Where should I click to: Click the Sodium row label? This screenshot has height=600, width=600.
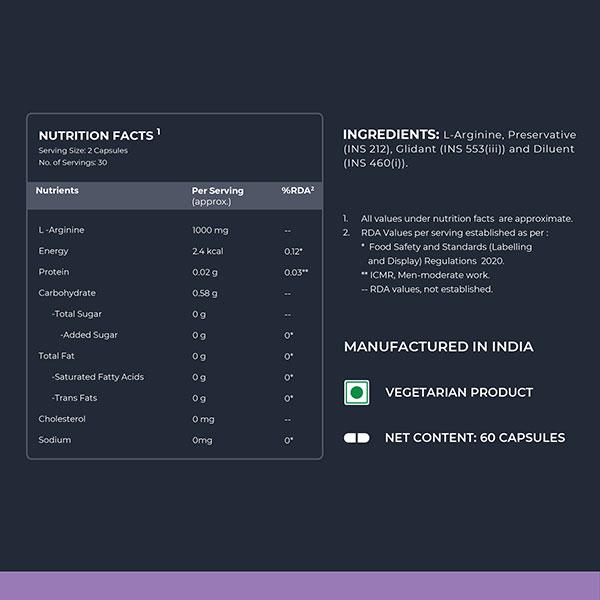(55, 440)
